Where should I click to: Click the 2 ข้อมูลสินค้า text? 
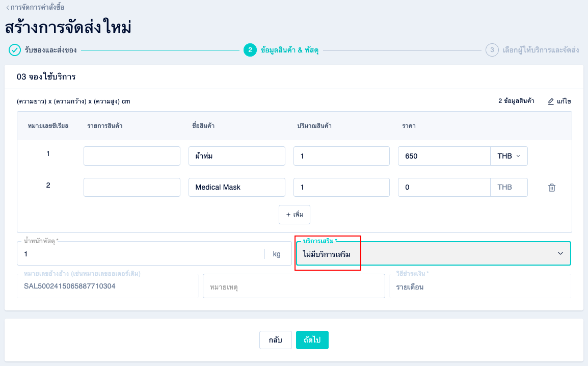pyautogui.click(x=516, y=101)
